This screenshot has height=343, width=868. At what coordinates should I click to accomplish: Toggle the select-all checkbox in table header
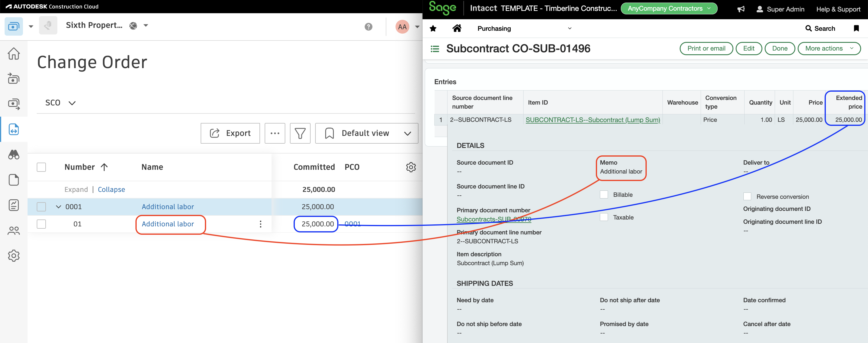tap(41, 167)
